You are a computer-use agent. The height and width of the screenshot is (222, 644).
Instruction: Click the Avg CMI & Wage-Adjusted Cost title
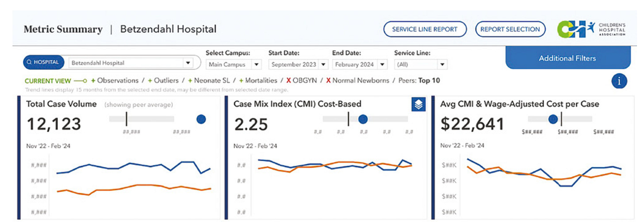[520, 104]
